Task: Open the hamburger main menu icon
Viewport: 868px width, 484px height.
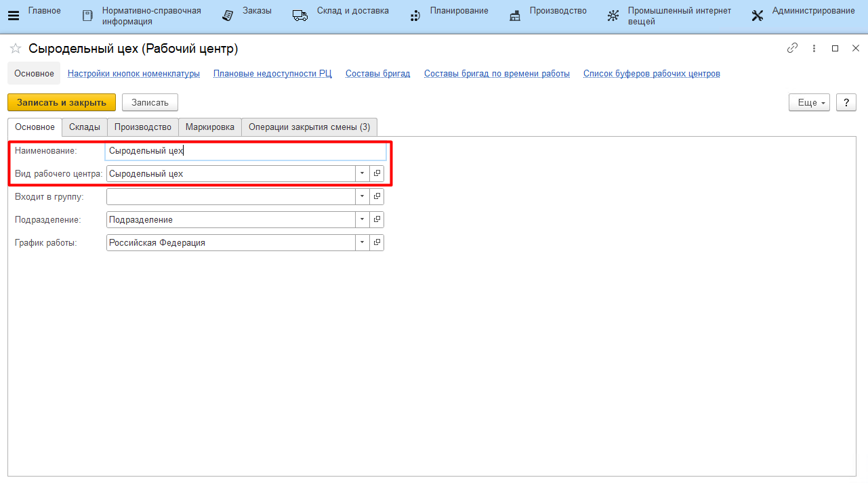Action: pos(13,16)
